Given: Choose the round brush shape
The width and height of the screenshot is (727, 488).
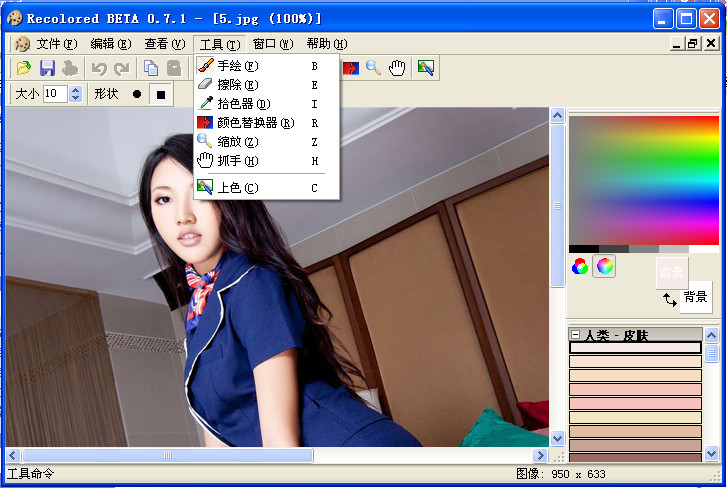Looking at the screenshot, I should pyautogui.click(x=137, y=94).
